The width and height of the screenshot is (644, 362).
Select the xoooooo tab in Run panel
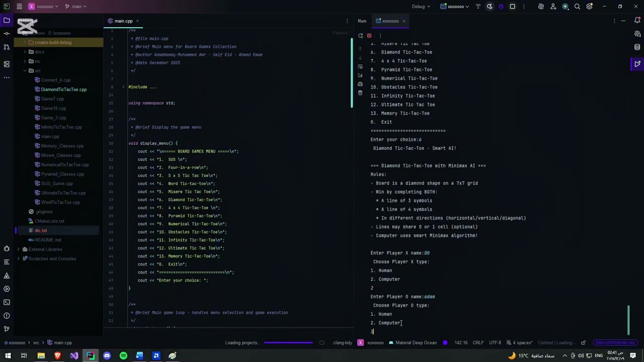point(390,21)
